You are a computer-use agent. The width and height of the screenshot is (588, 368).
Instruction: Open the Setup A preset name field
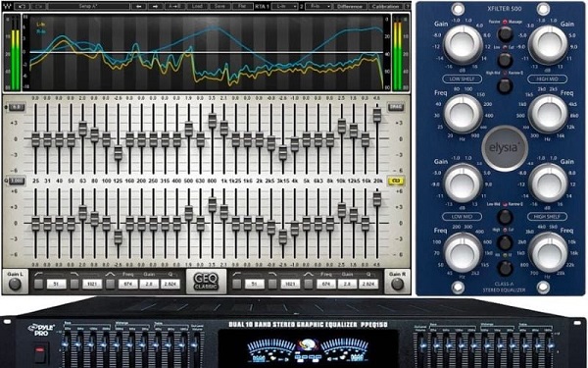pos(89,7)
